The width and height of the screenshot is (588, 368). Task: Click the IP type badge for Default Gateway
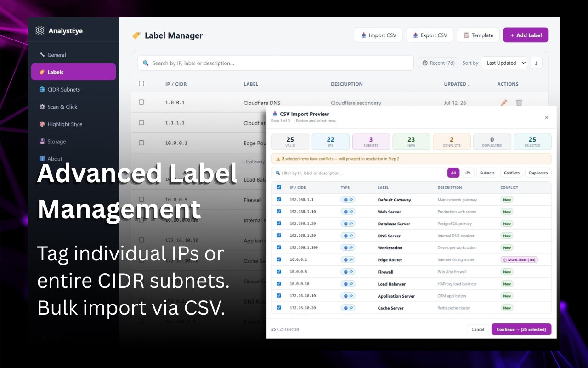tap(348, 200)
